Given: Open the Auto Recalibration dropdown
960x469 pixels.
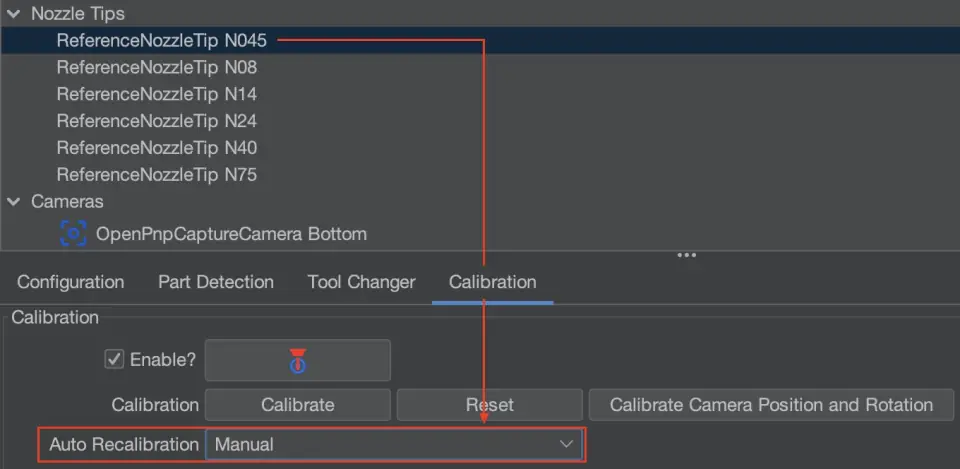Looking at the screenshot, I should pyautogui.click(x=394, y=444).
